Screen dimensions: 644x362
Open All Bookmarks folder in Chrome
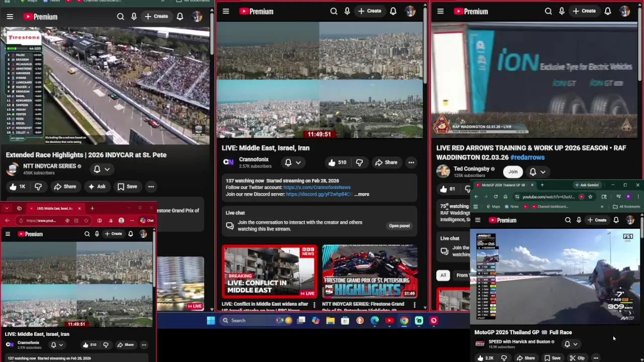point(626,207)
